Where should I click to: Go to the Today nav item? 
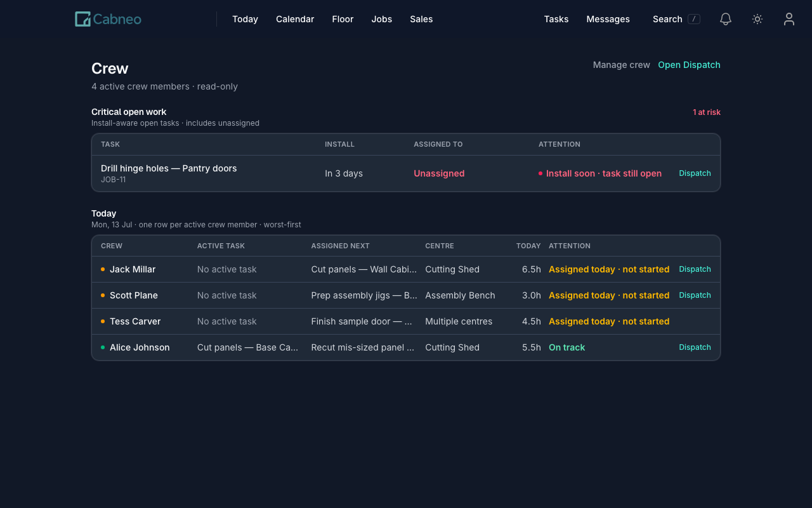[245, 19]
